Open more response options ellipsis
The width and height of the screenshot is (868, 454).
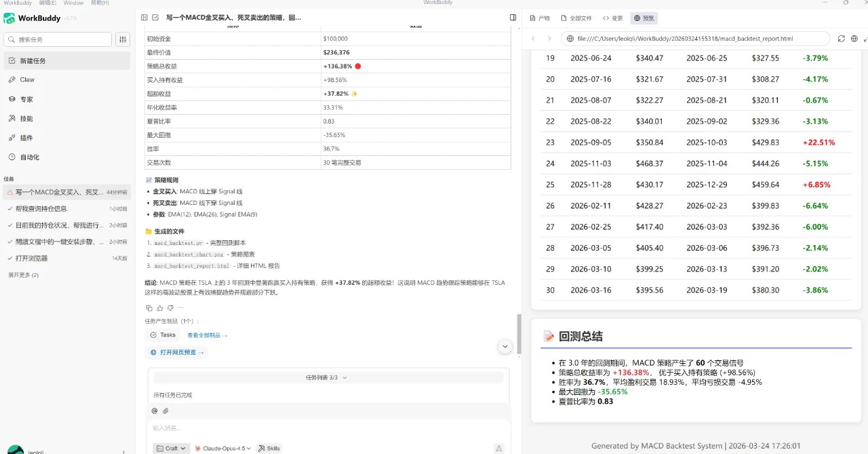point(180,308)
